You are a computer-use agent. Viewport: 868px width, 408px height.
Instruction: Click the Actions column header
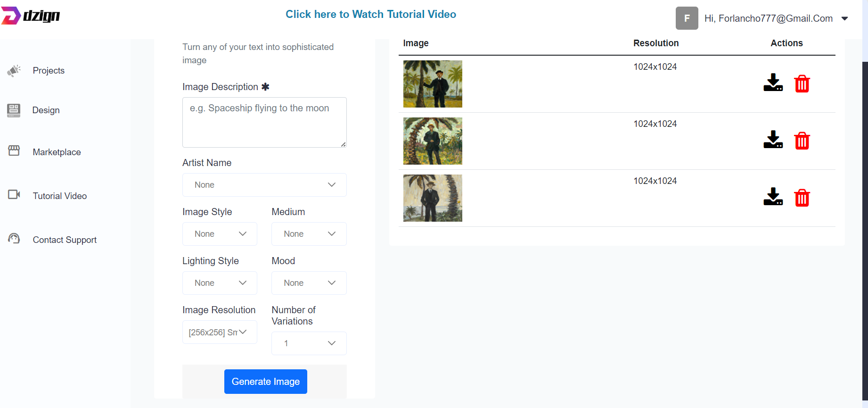(786, 43)
